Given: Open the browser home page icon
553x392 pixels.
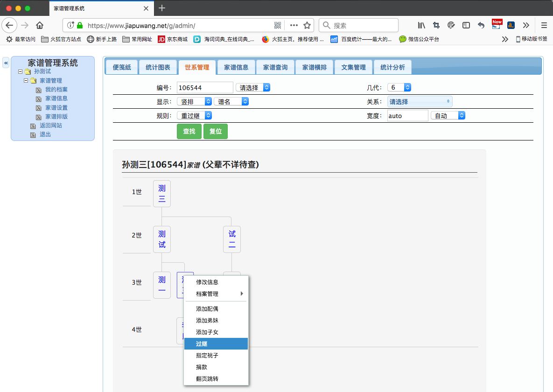Looking at the screenshot, I should coord(40,25).
